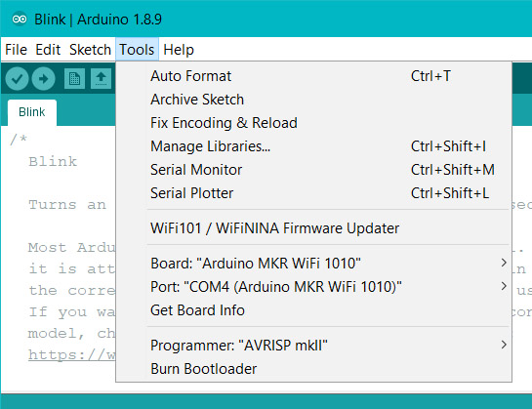Click "model, ch" line in editor
This screenshot has height=409, width=532.
pos(71,333)
